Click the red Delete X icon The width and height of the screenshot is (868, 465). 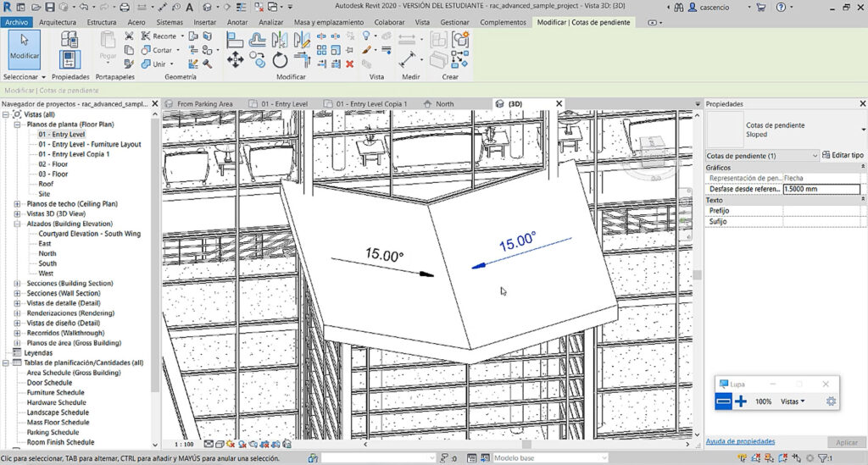[349, 64]
